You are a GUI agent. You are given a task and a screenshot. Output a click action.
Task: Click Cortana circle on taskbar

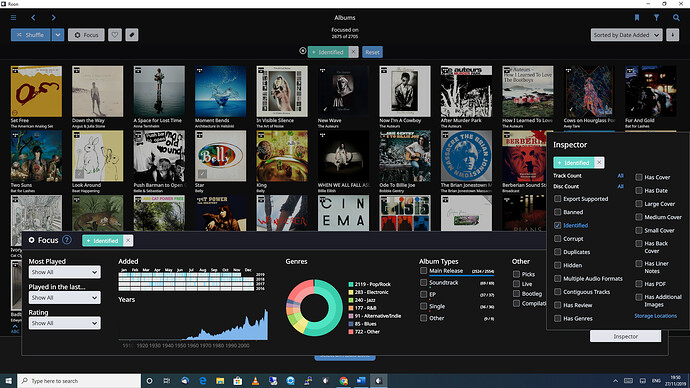149,381
